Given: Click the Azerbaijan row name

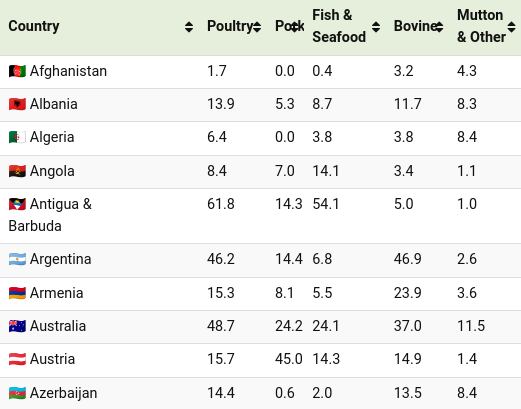Looking at the screenshot, I should click(63, 393).
